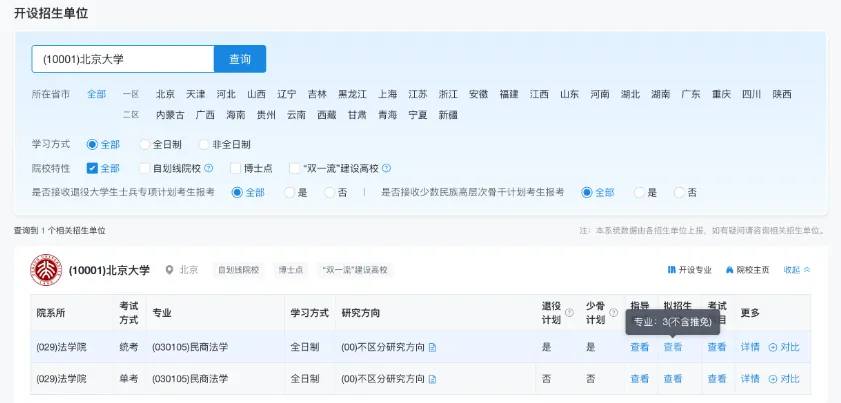The width and height of the screenshot is (841, 403).
Task: Open 详情 for 单考 row
Action: [750, 379]
